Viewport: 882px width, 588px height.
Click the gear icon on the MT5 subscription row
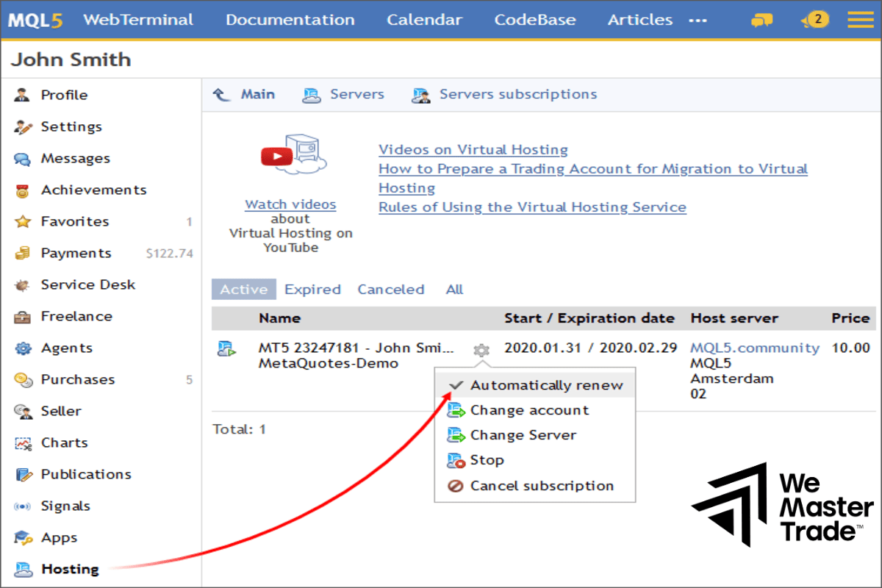[481, 351]
